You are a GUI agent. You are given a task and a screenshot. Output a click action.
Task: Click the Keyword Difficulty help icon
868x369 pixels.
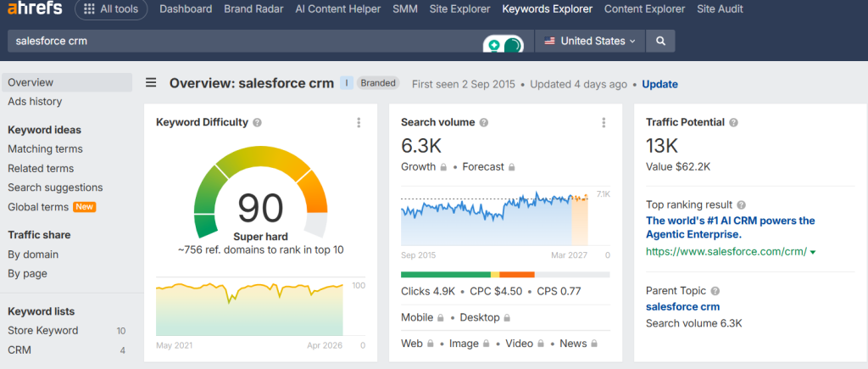click(x=258, y=122)
